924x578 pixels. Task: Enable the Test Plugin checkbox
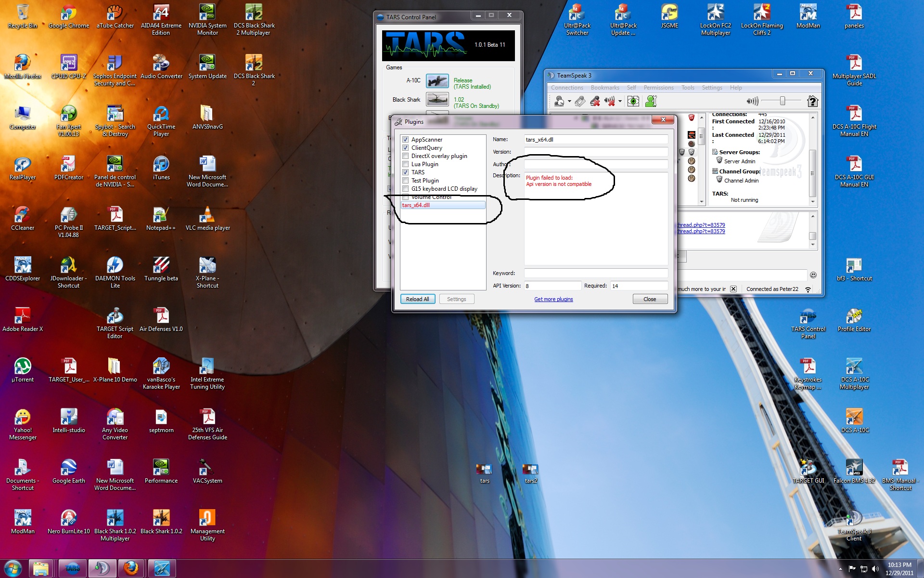(406, 181)
